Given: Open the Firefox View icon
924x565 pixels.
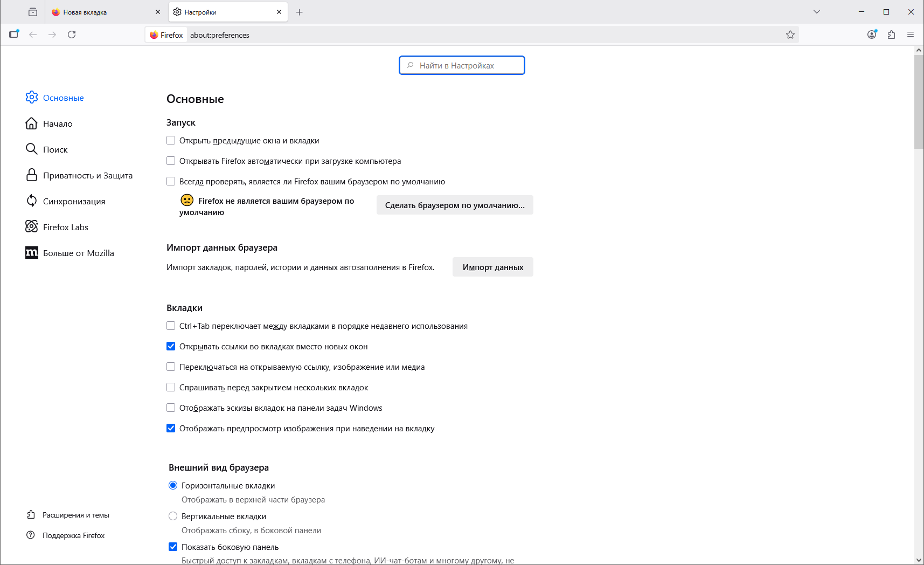Looking at the screenshot, I should [x=33, y=12].
